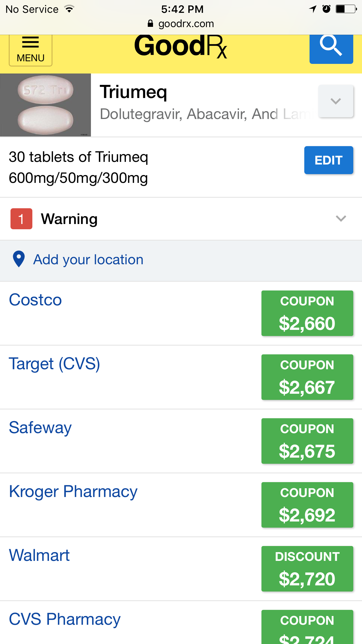
Task: Get the Target (CVS) $2,667 coupon
Action: (307, 377)
